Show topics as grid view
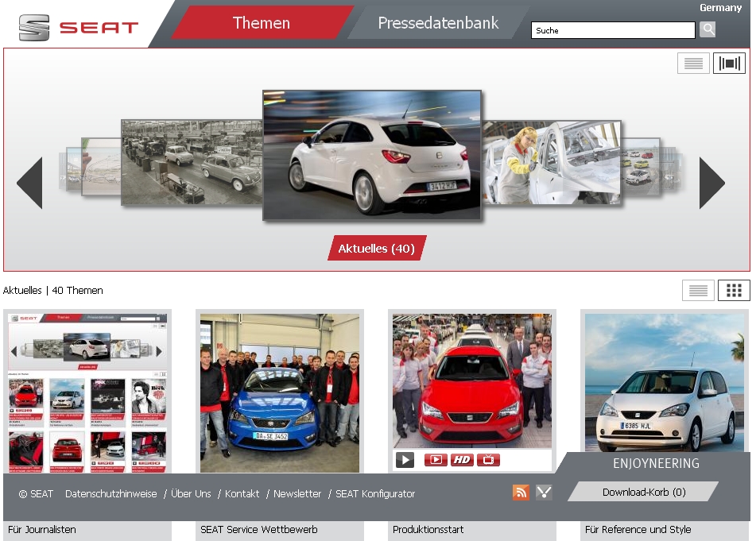The image size is (756, 541). 734,291
